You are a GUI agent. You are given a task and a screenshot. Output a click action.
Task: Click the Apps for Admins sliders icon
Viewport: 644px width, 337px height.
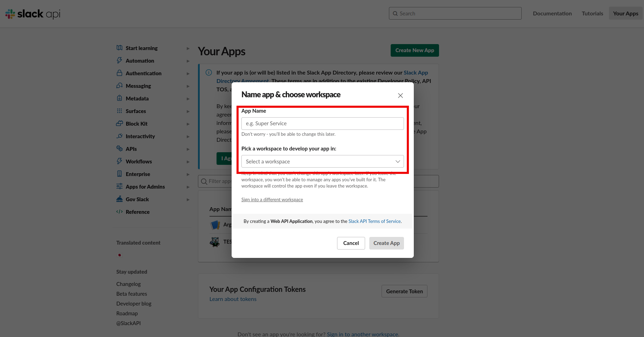coord(119,187)
